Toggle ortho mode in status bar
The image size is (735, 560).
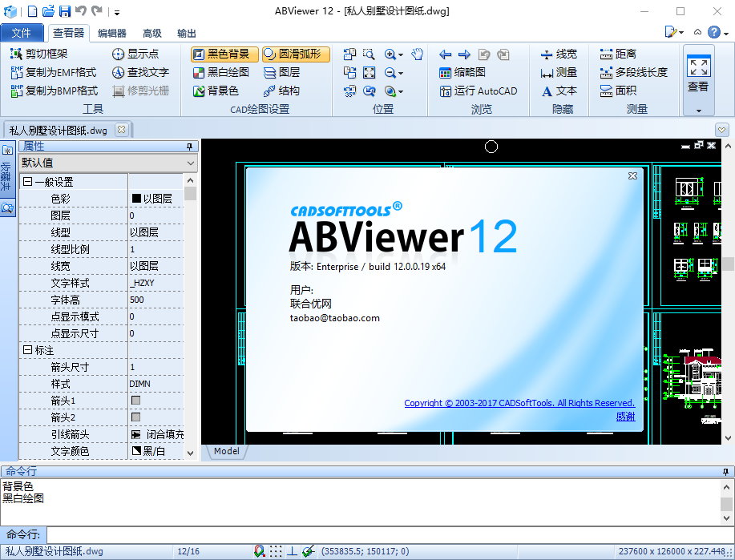click(292, 551)
